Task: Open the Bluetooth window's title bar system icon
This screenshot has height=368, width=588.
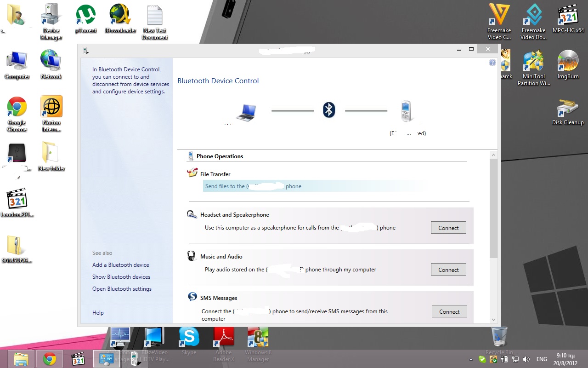Action: 86,51
